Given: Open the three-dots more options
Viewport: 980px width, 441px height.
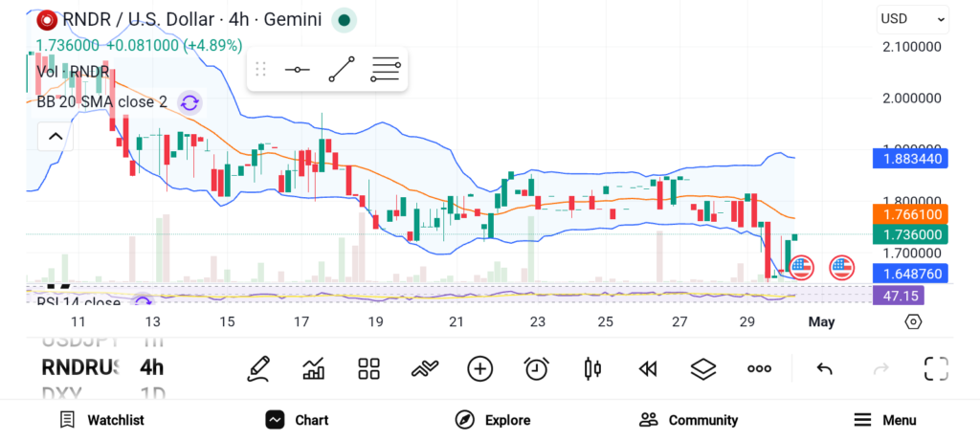Looking at the screenshot, I should click(759, 368).
